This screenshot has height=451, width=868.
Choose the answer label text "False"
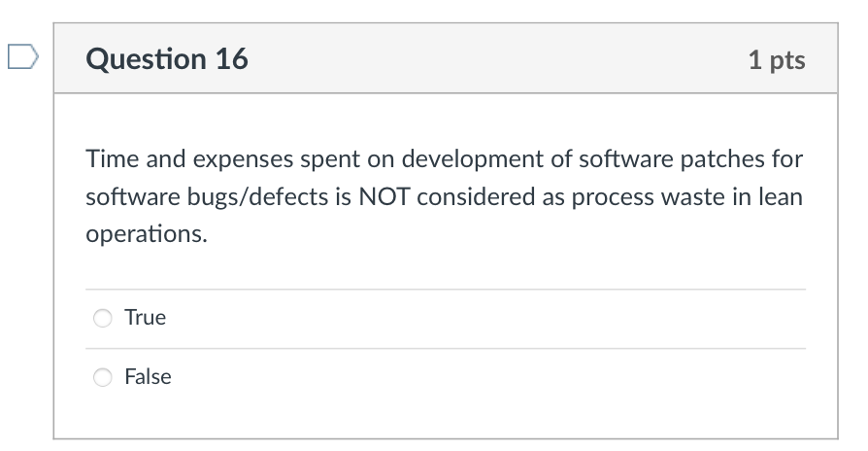[x=148, y=377]
